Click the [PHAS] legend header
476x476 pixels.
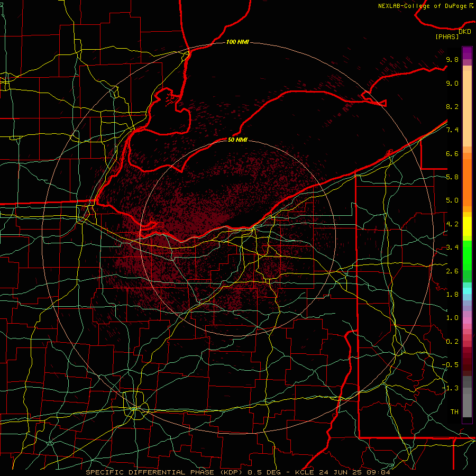click(x=447, y=36)
